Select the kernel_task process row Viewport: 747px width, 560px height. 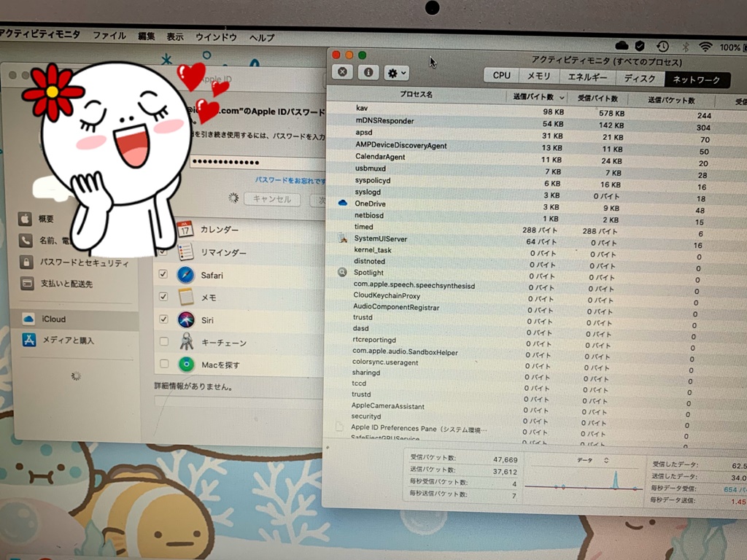coord(537,252)
